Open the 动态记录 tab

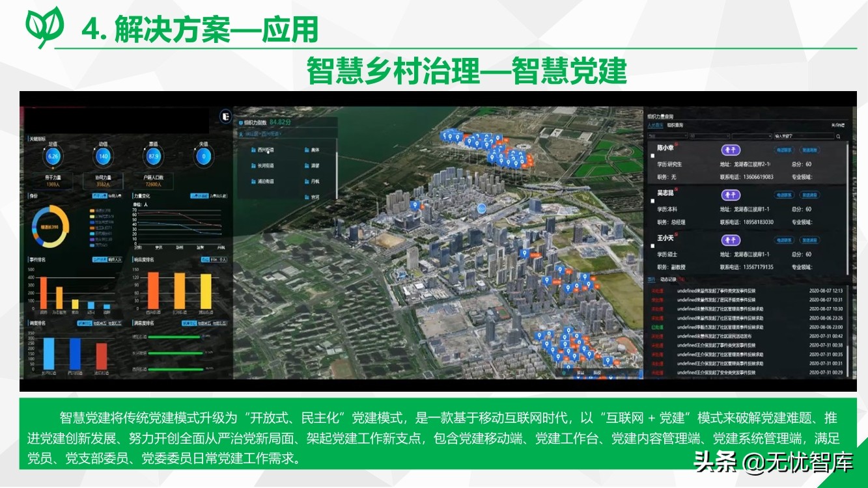[668, 279]
